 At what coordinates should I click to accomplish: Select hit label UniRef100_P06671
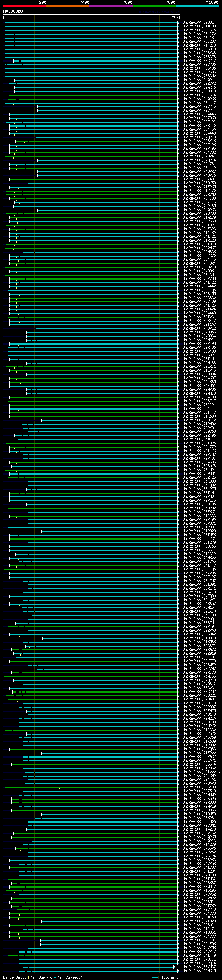[199, 550]
